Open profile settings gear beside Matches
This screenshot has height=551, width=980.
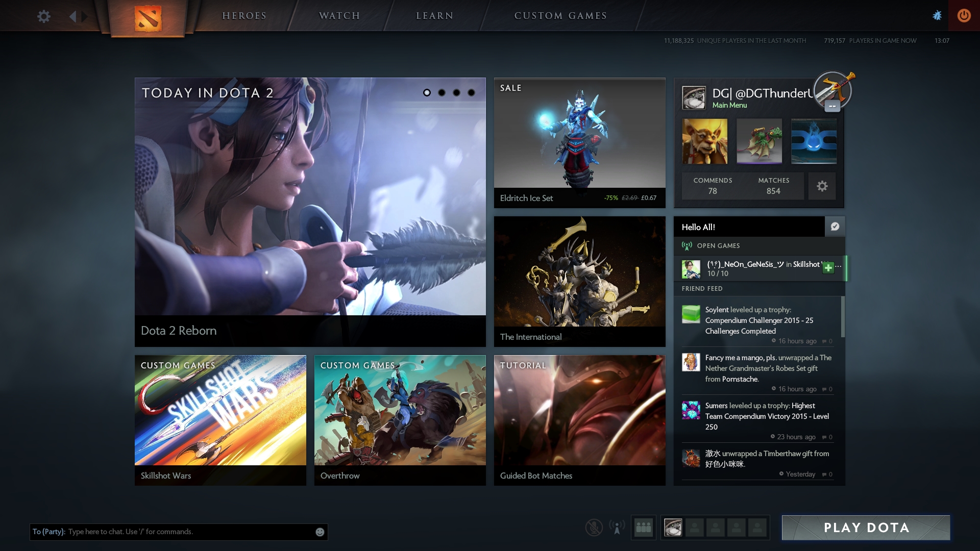click(822, 186)
